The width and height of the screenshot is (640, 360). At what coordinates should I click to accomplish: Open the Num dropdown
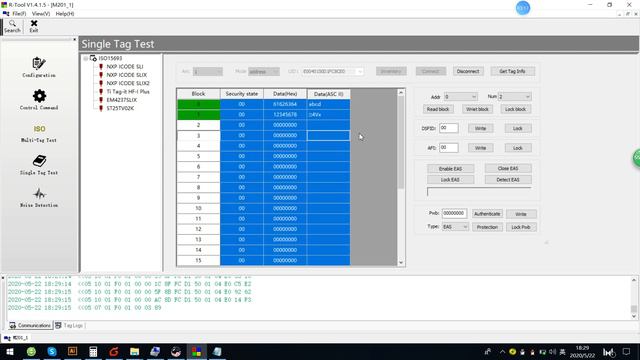click(514, 97)
